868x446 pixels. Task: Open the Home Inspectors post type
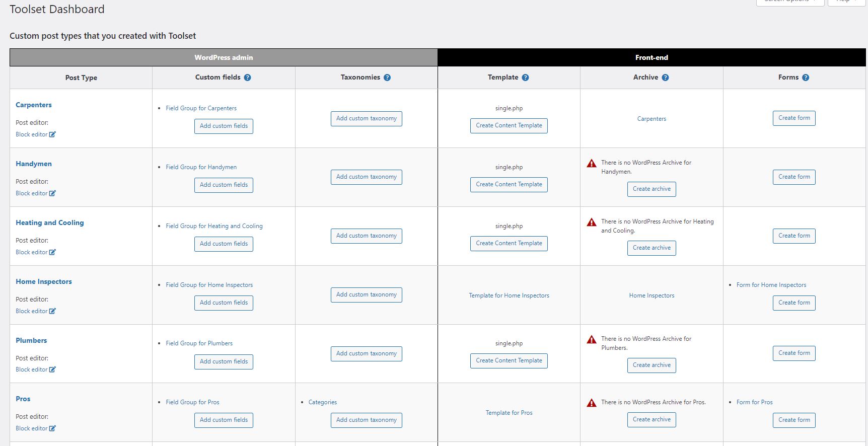pyautogui.click(x=44, y=281)
